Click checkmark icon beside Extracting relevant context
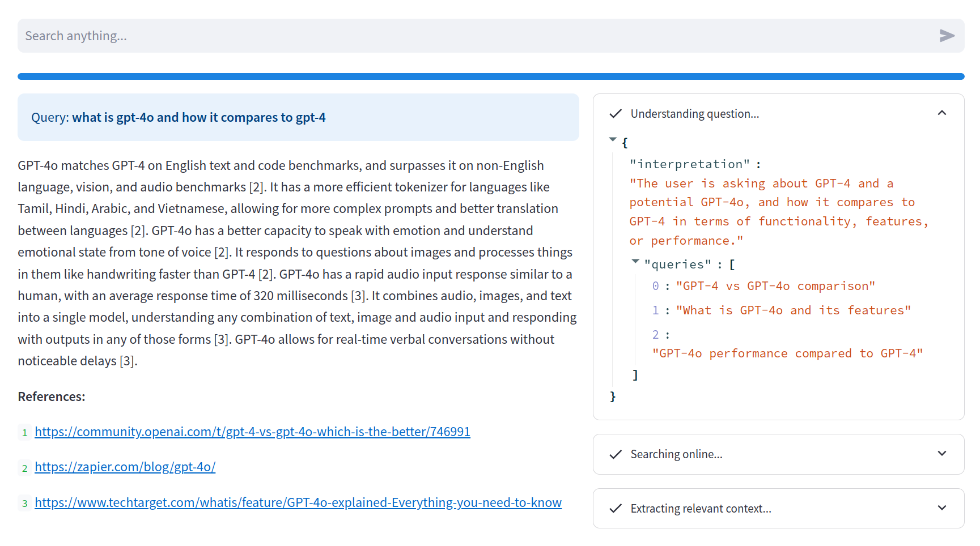The image size is (980, 546). tap(616, 509)
